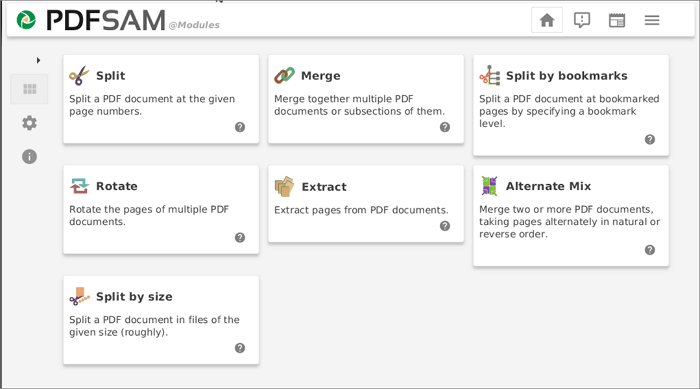Click the Extract module pages icon

click(284, 186)
